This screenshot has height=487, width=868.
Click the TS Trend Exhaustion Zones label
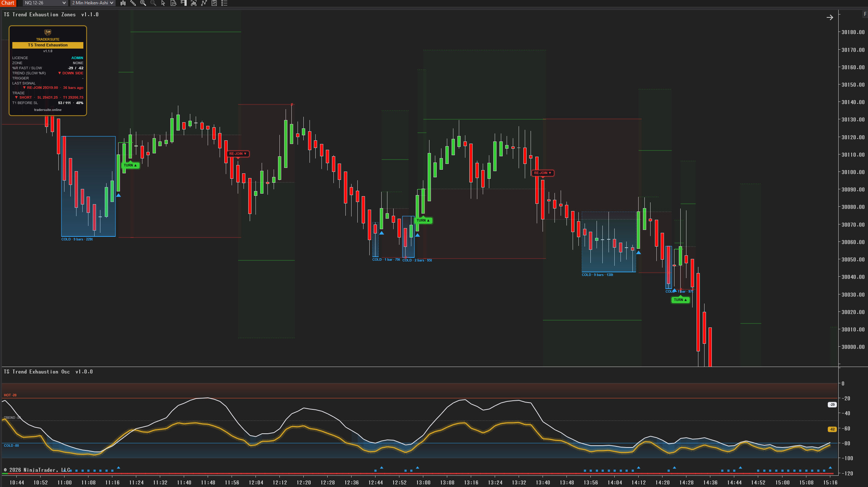(x=51, y=15)
